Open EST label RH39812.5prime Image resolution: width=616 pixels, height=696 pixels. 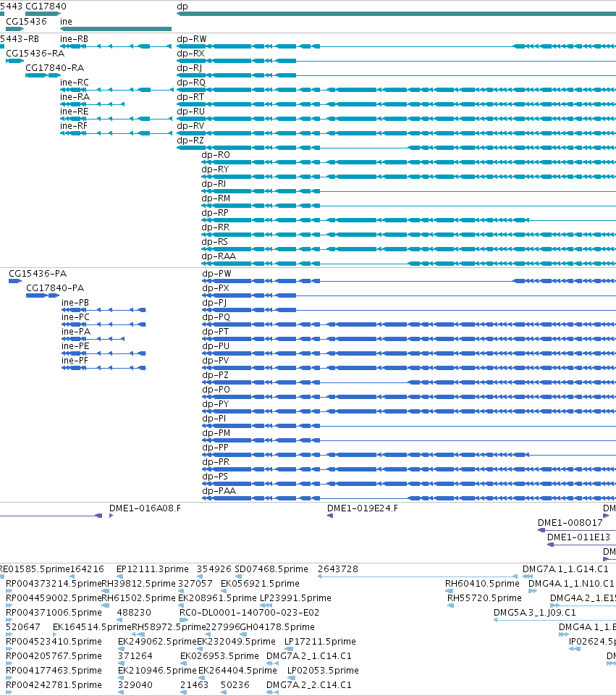139,583
